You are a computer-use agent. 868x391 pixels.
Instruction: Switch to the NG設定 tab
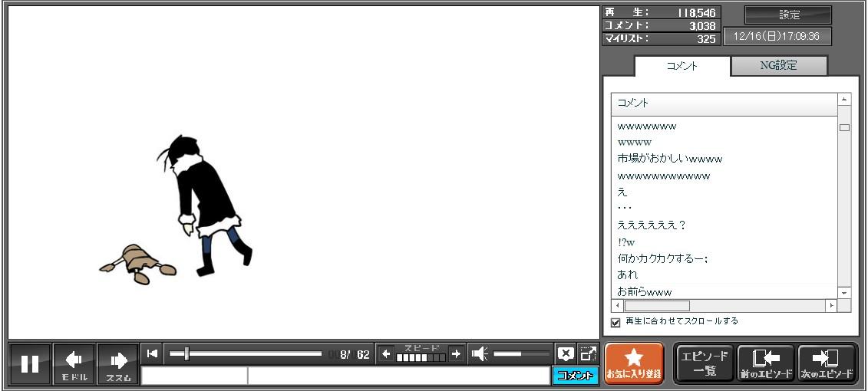tap(778, 66)
